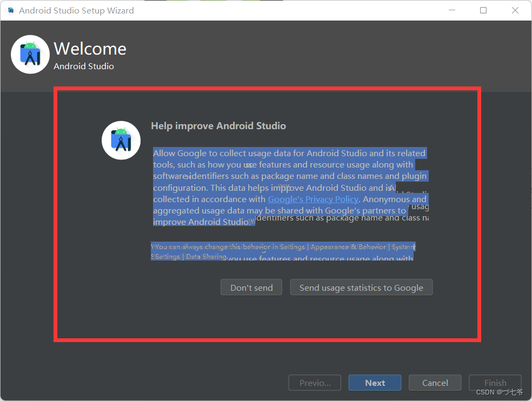Click the title bar Android Studio app icon
This screenshot has height=401, width=532.
pos(11,10)
